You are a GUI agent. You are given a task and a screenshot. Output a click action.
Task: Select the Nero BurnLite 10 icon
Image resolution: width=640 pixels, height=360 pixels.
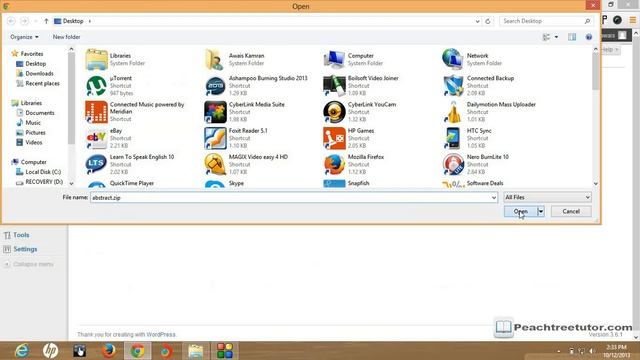tap(453, 164)
